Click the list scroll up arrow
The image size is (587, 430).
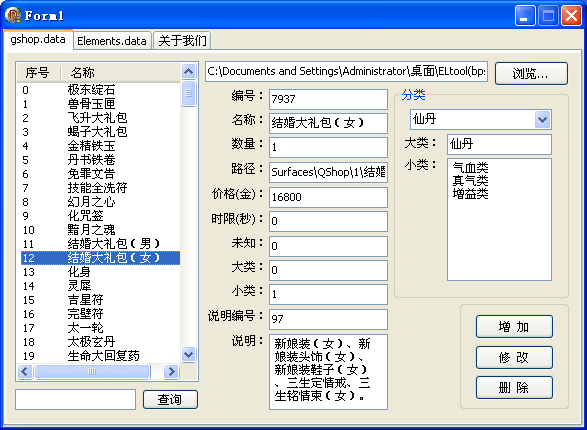click(188, 71)
